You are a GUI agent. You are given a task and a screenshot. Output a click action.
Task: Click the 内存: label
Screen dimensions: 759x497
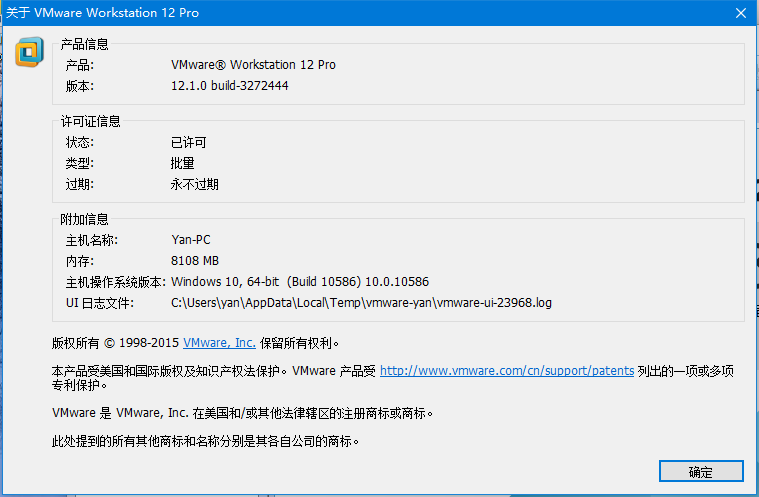point(80,261)
